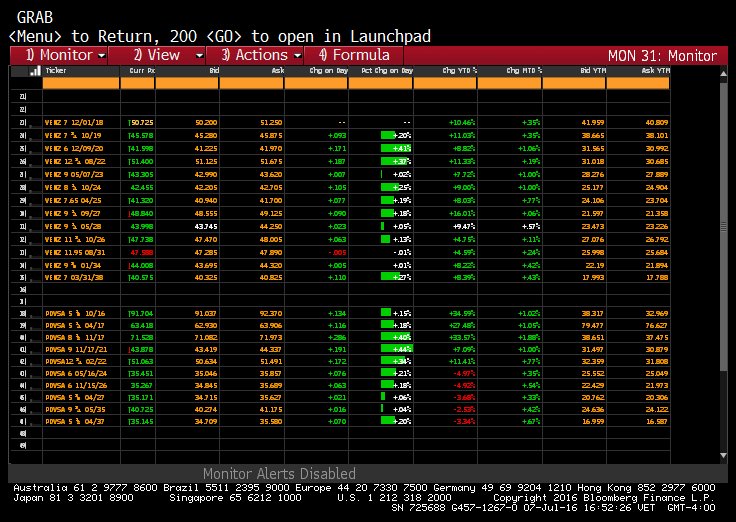This screenshot has height=522, width=736.
Task: Select the VENZ 7 12/01/18 ticker row
Action: tap(74, 123)
